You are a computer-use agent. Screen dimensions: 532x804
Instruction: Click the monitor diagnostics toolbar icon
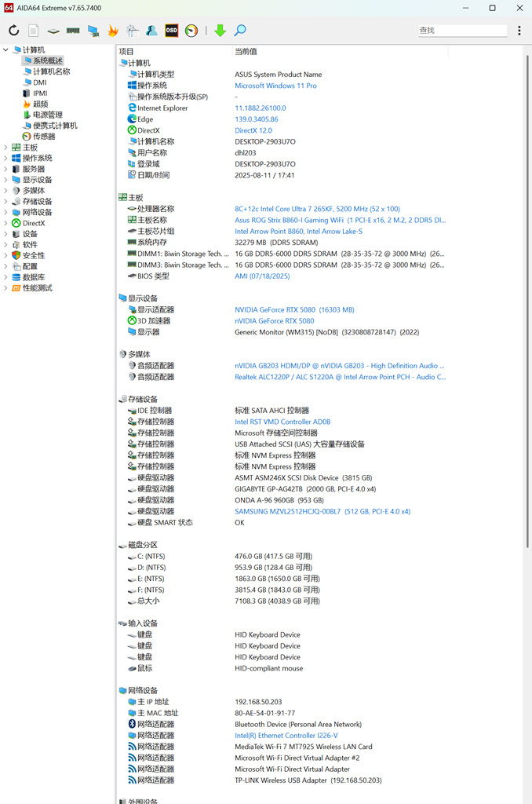[x=93, y=31]
